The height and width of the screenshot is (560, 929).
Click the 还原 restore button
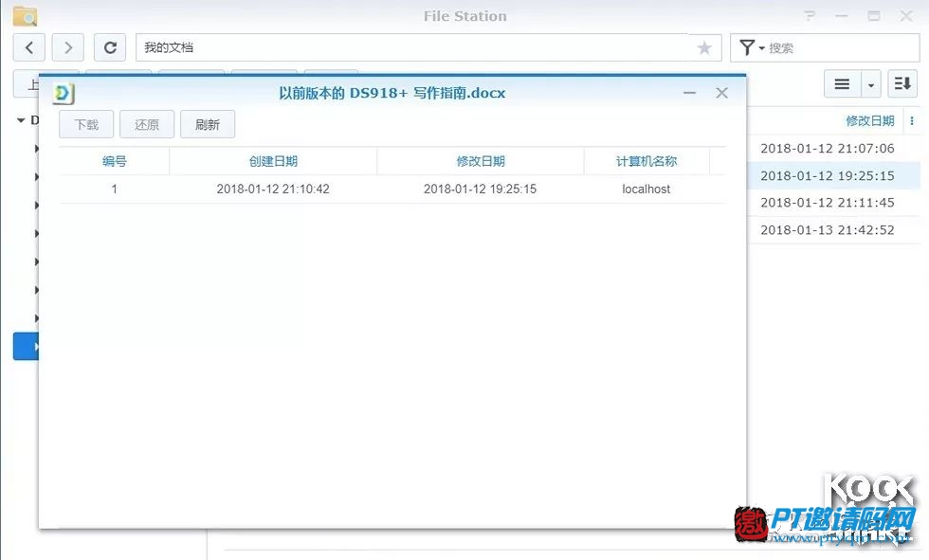pos(147,124)
